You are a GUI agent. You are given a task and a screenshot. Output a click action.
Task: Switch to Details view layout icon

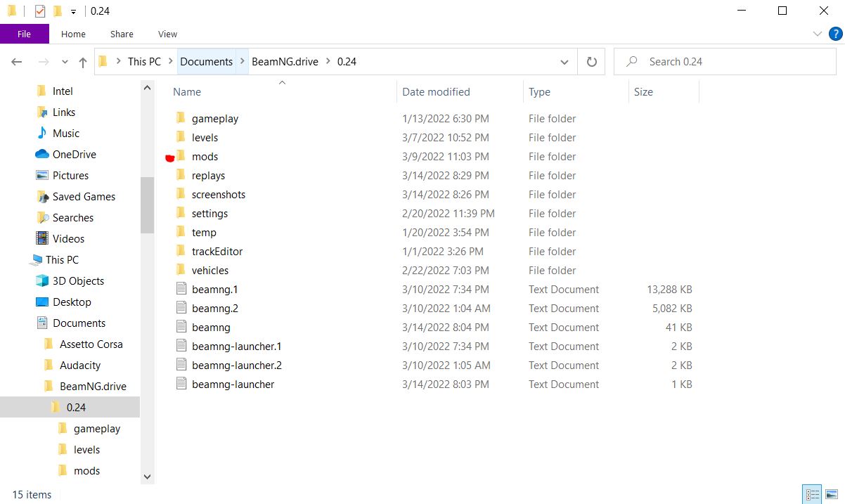[812, 494]
